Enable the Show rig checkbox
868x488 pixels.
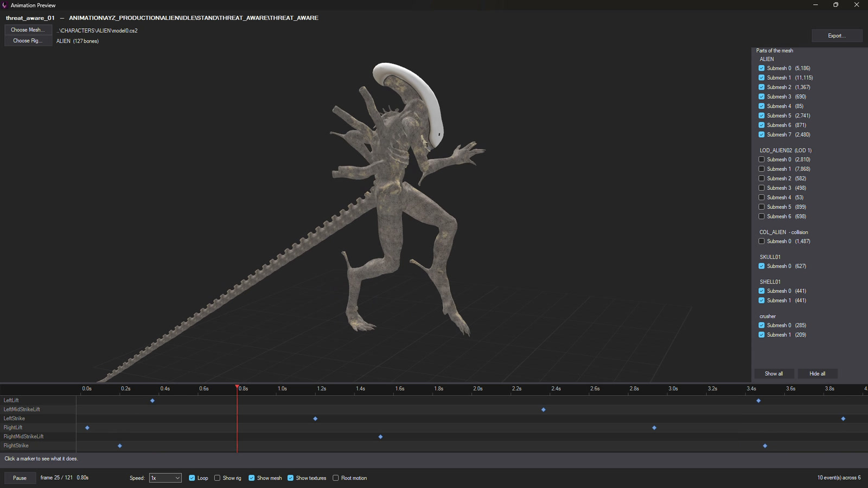218,478
